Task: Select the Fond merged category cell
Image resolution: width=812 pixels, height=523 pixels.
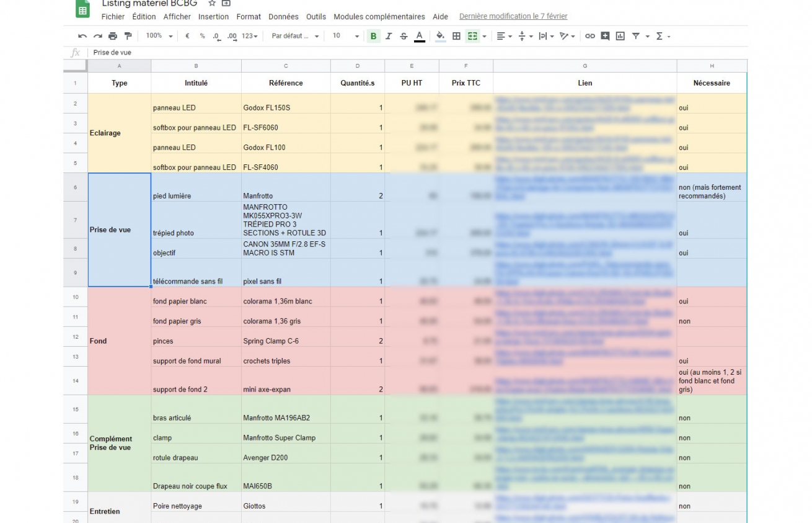Action: (x=120, y=341)
